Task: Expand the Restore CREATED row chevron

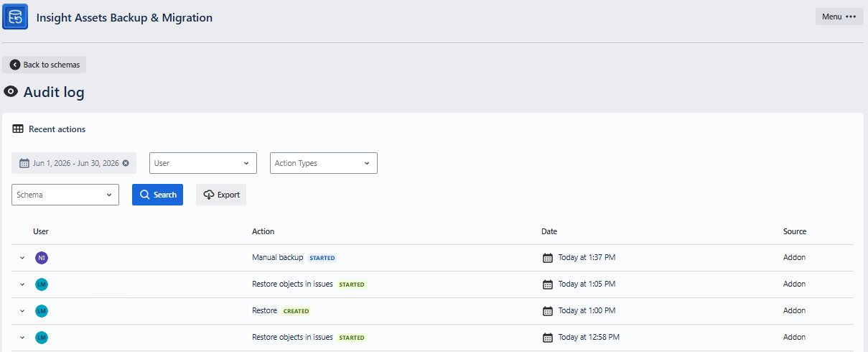Action: [22, 311]
